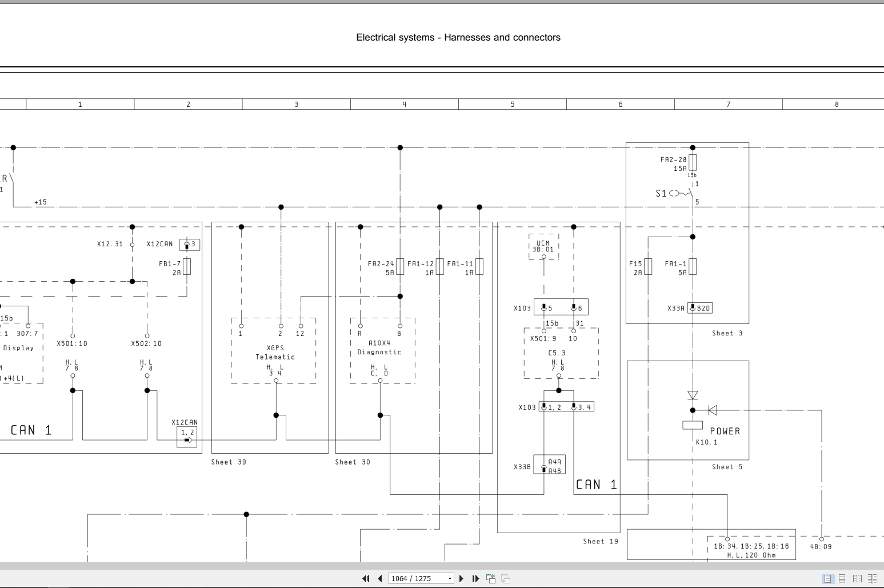Screen dimensions: 884x588
Task: Click the 'Sheet 3' label
Action: pyautogui.click(x=727, y=334)
